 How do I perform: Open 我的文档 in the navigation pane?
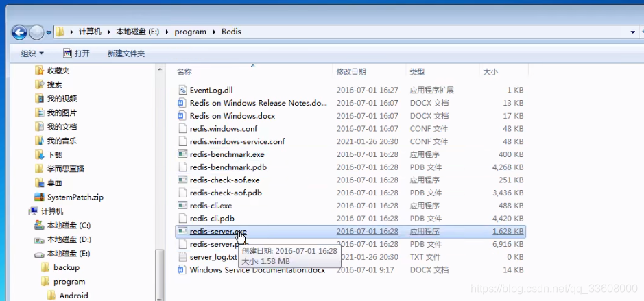coord(62,126)
